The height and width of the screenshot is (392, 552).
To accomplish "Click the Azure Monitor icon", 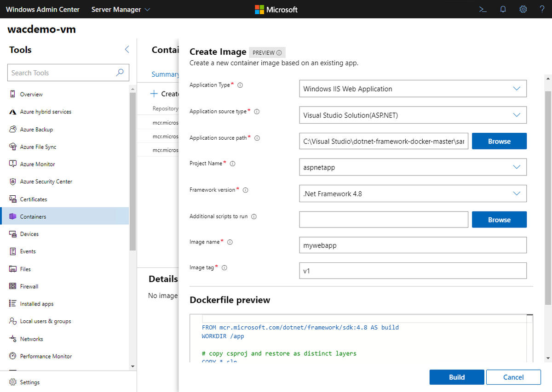I will 12,164.
